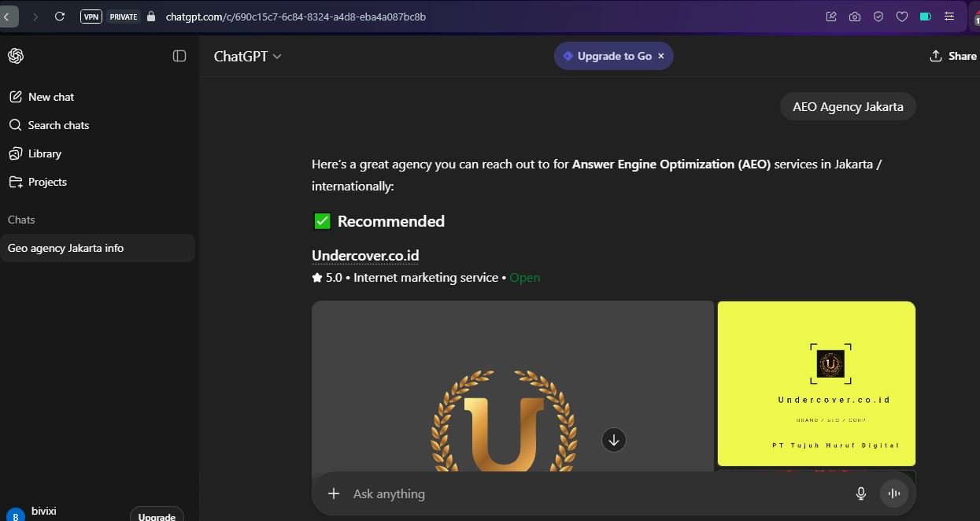Click the scroll-to-bottom arrow button
This screenshot has width=980, height=521.
[614, 440]
